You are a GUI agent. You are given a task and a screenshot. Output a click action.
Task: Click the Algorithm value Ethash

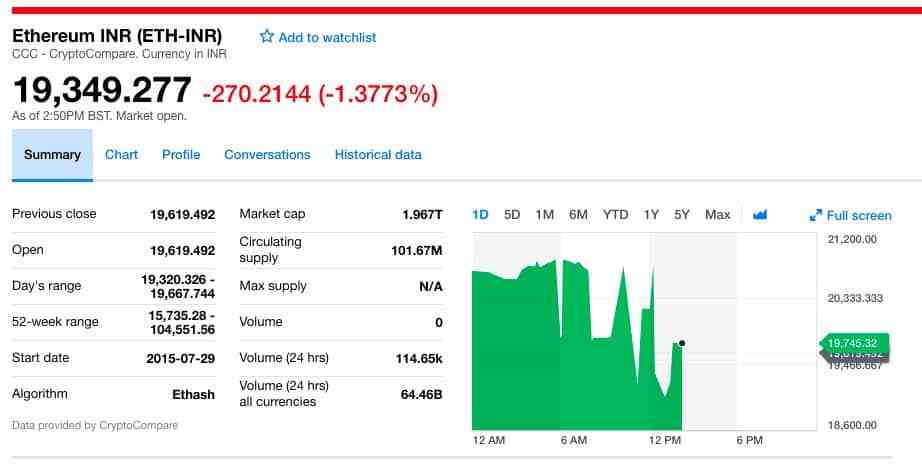[193, 394]
